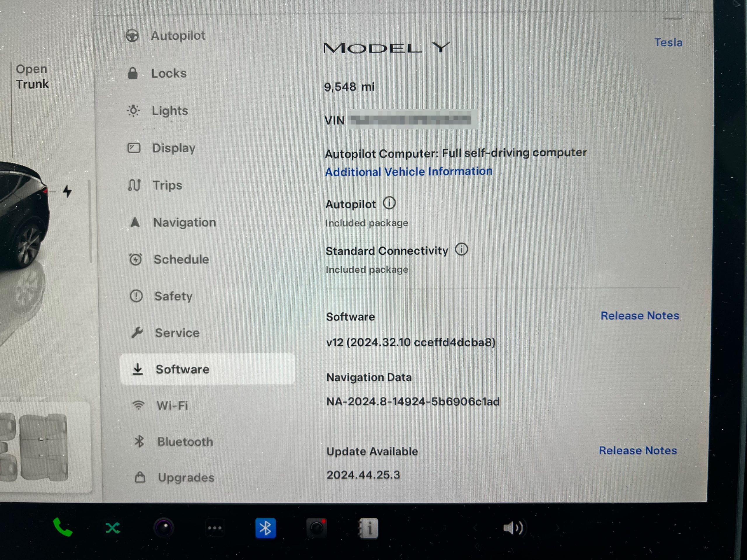Open the three-dots app launcher
Viewport: 747px width, 560px height.
215,528
